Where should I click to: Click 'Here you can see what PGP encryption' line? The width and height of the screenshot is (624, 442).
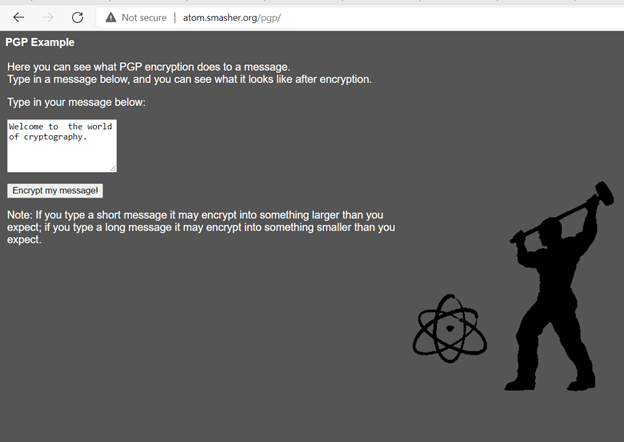(149, 67)
